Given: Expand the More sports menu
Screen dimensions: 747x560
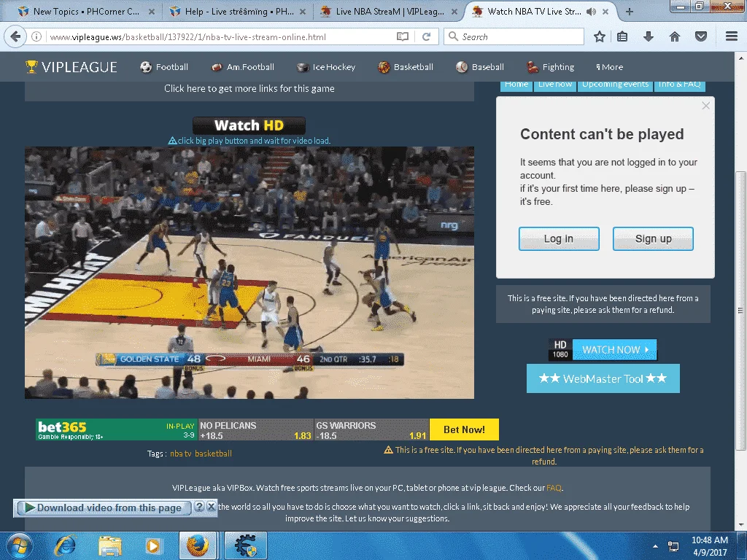Looking at the screenshot, I should point(609,67).
